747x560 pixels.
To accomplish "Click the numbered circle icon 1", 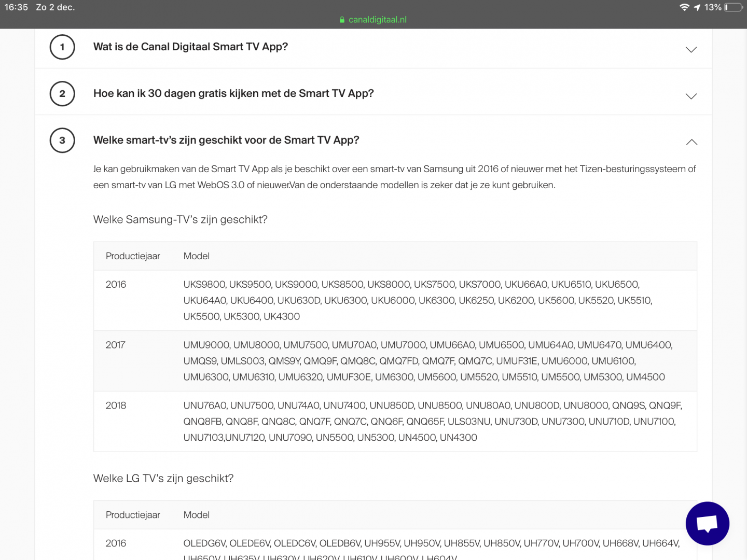I will 62,47.
